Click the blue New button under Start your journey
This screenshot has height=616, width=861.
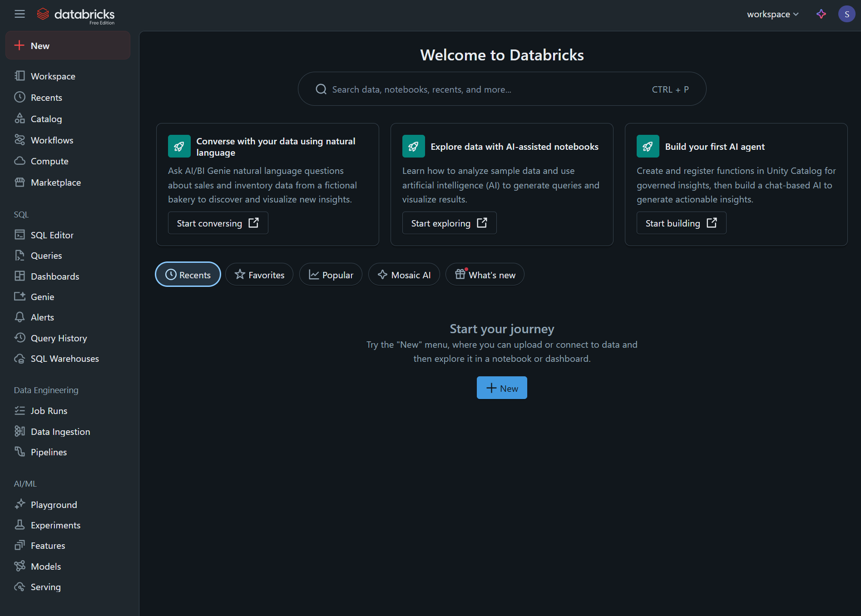502,388
